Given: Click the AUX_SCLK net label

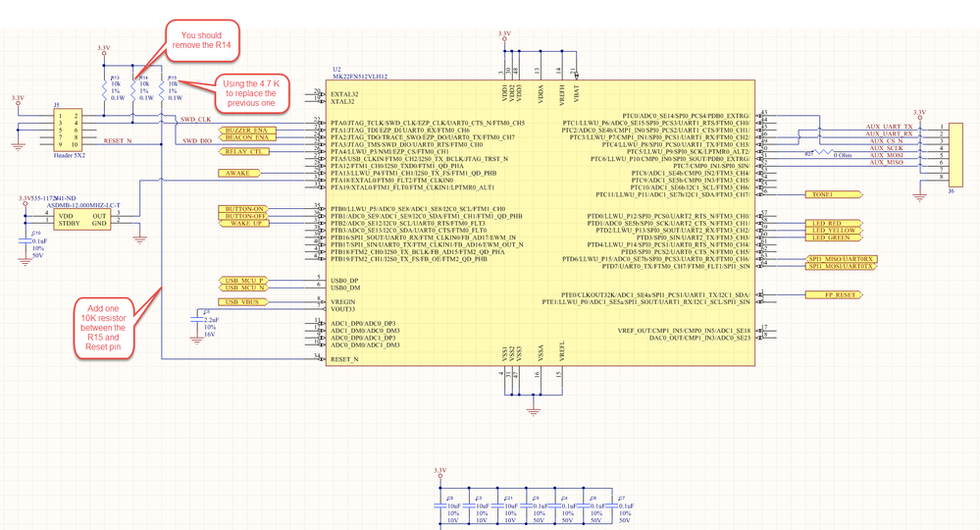Looking at the screenshot, I should point(886,148).
